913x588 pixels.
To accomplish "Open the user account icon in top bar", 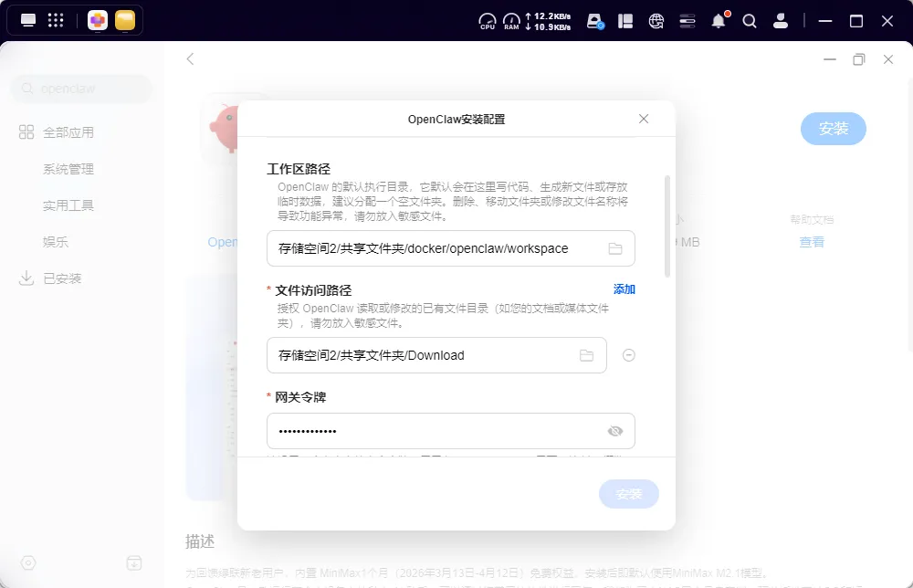I will (781, 21).
